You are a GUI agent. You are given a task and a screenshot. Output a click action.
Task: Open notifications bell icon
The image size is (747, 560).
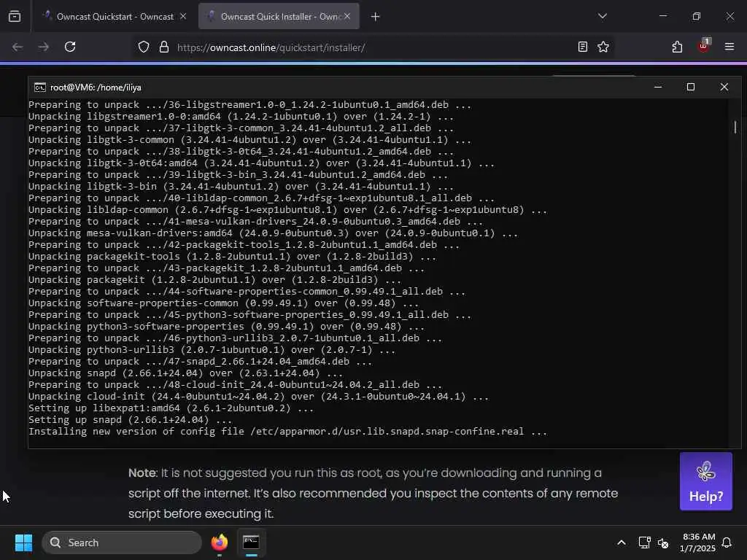point(727,542)
